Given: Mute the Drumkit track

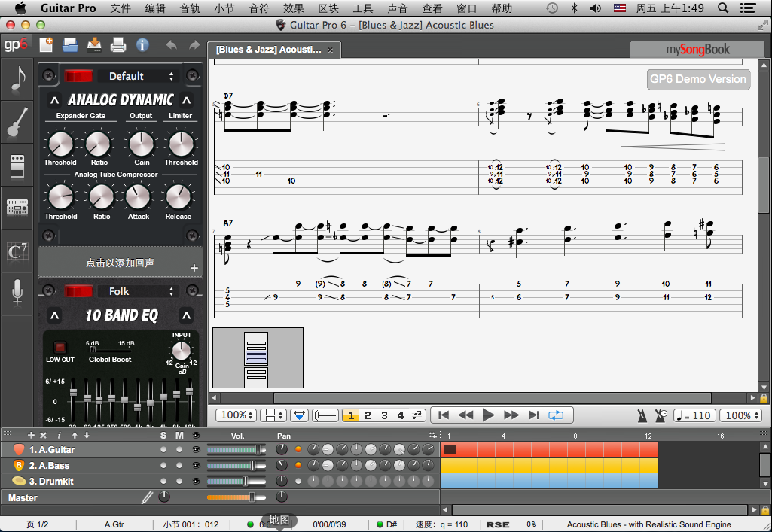Looking at the screenshot, I should [x=179, y=481].
